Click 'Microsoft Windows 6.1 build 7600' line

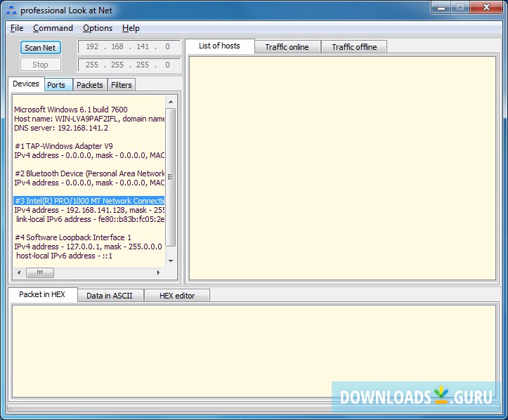[71, 110]
